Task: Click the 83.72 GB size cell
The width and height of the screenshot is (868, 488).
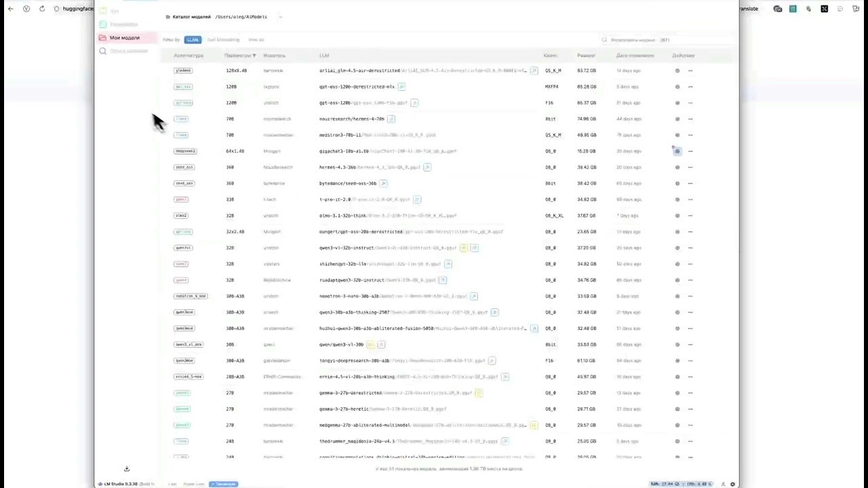Action: (587, 70)
